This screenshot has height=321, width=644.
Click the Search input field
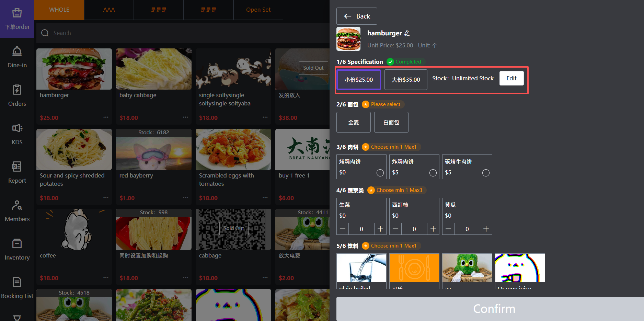point(182,33)
